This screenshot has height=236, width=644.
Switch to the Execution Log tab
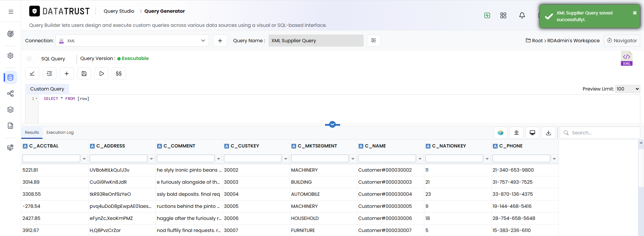[x=60, y=132]
